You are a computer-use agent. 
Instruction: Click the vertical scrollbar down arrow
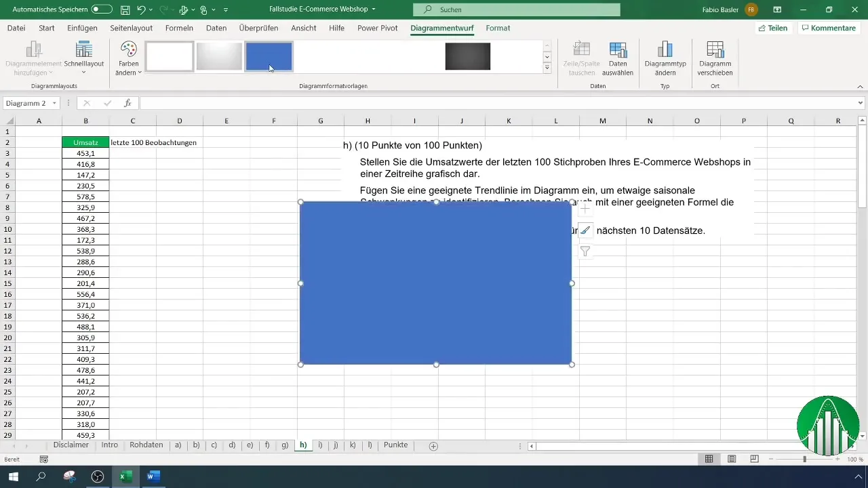click(x=862, y=436)
